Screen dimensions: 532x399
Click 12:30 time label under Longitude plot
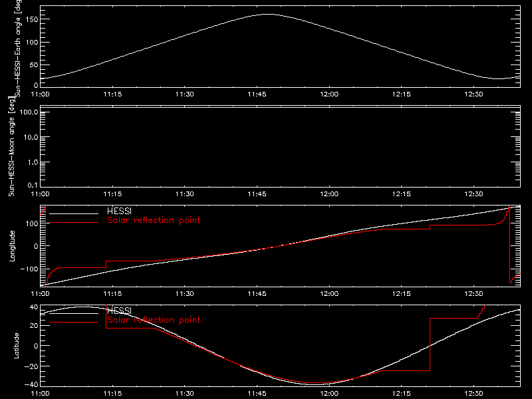click(473, 294)
